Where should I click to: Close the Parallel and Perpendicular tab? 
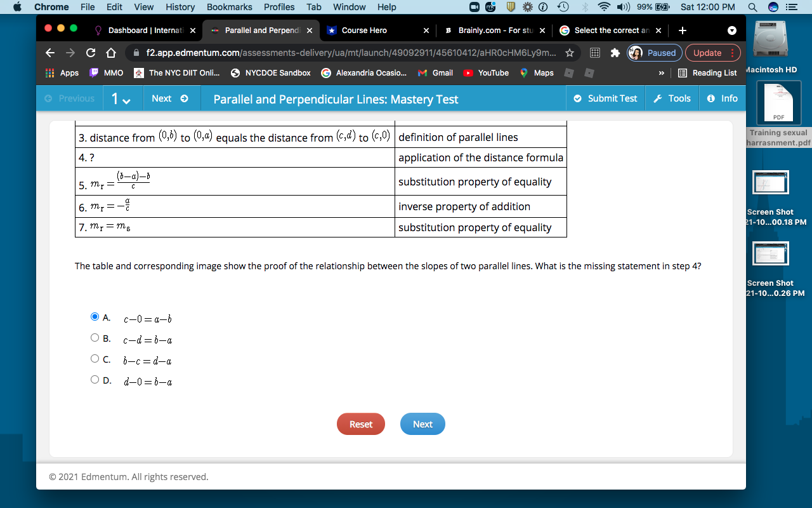[310, 30]
